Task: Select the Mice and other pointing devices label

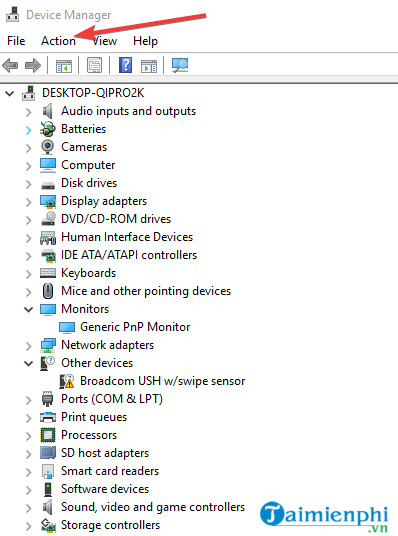Action: [146, 291]
